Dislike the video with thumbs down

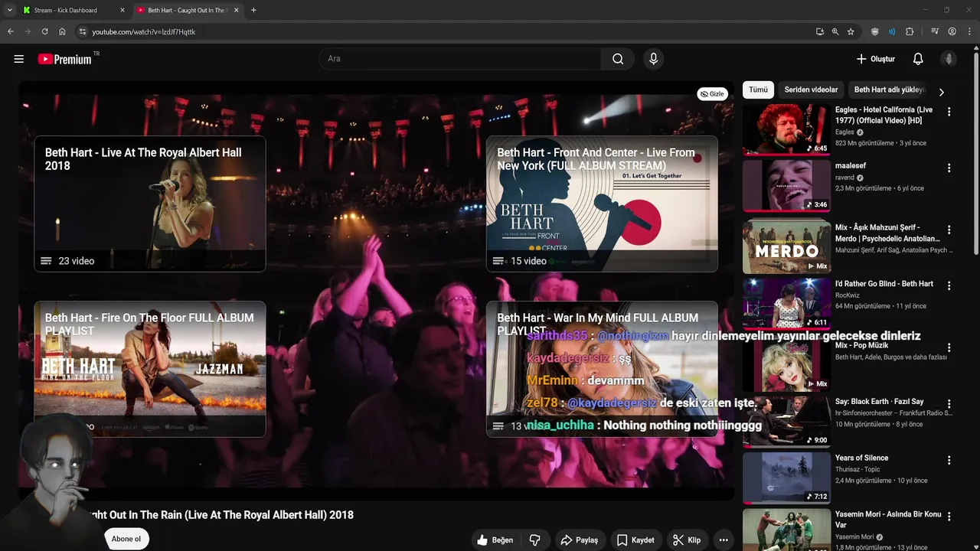coord(535,540)
